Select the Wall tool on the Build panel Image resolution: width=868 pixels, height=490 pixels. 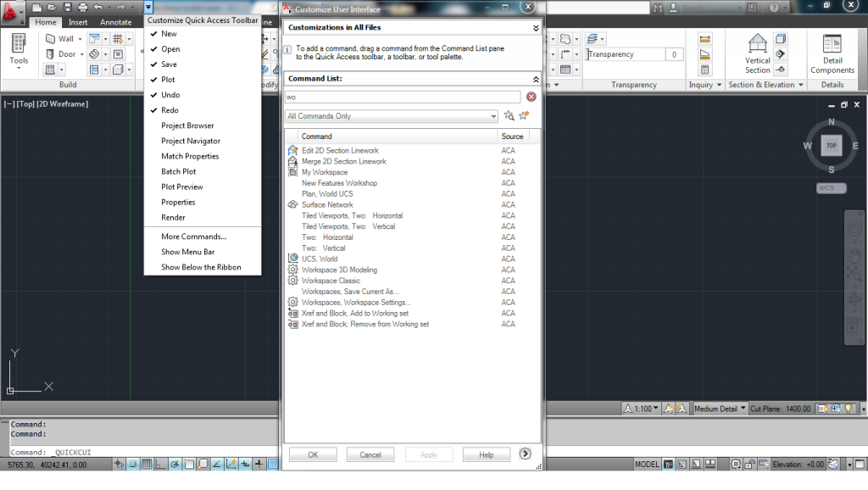coord(60,39)
